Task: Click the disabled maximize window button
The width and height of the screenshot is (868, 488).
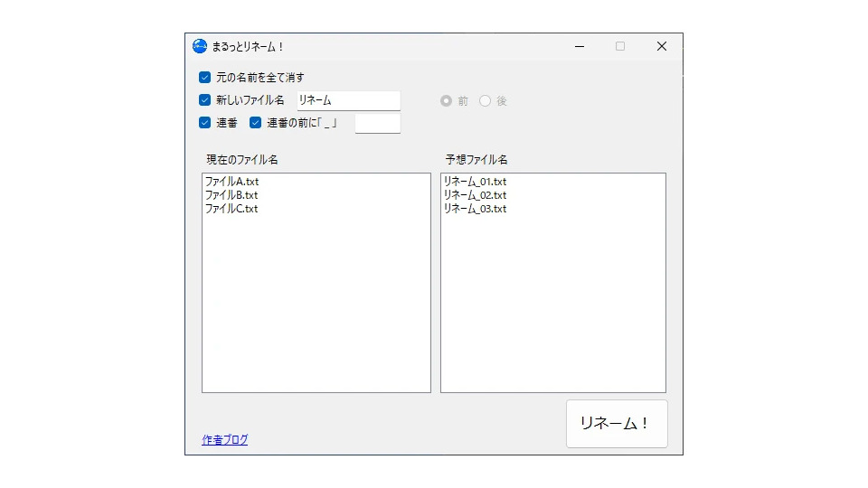Action: [x=620, y=46]
